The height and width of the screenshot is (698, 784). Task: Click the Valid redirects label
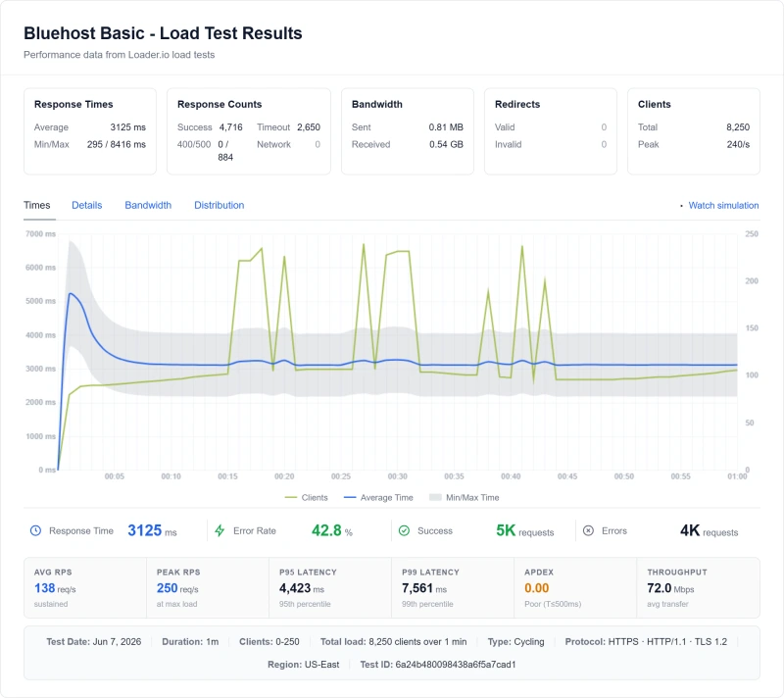tap(505, 127)
